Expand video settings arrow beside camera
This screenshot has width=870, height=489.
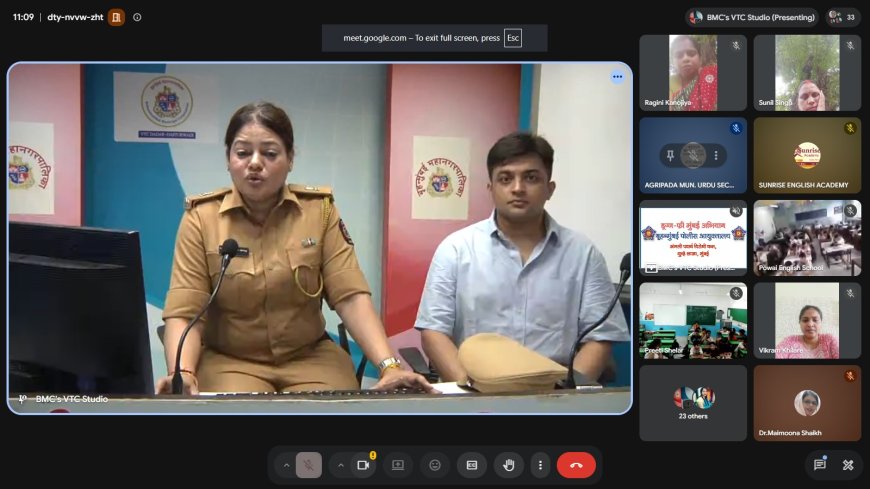tap(341, 465)
